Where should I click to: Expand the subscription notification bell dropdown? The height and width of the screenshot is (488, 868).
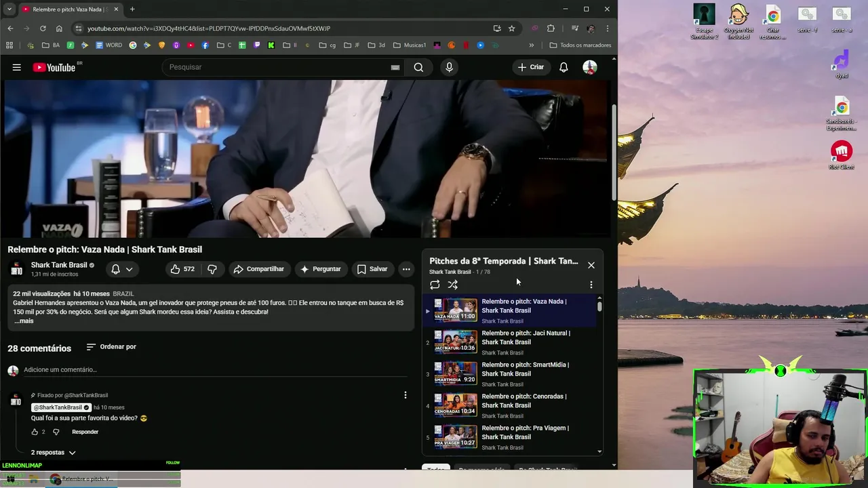coord(122,269)
